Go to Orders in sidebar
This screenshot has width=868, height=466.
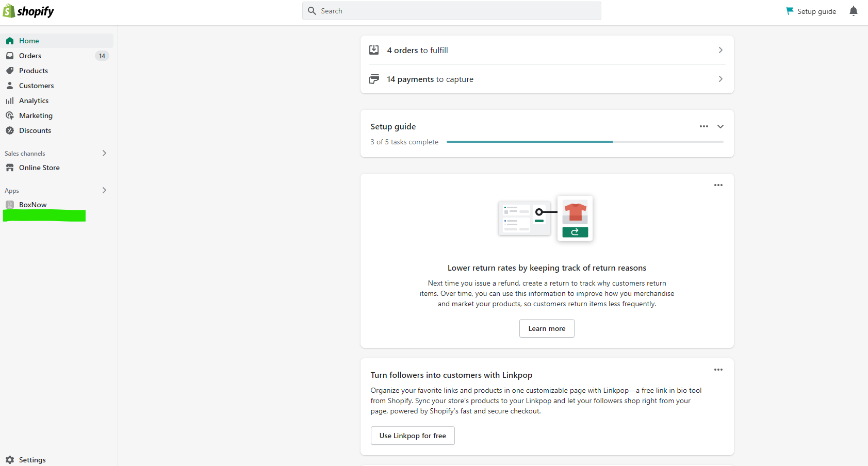[30, 56]
